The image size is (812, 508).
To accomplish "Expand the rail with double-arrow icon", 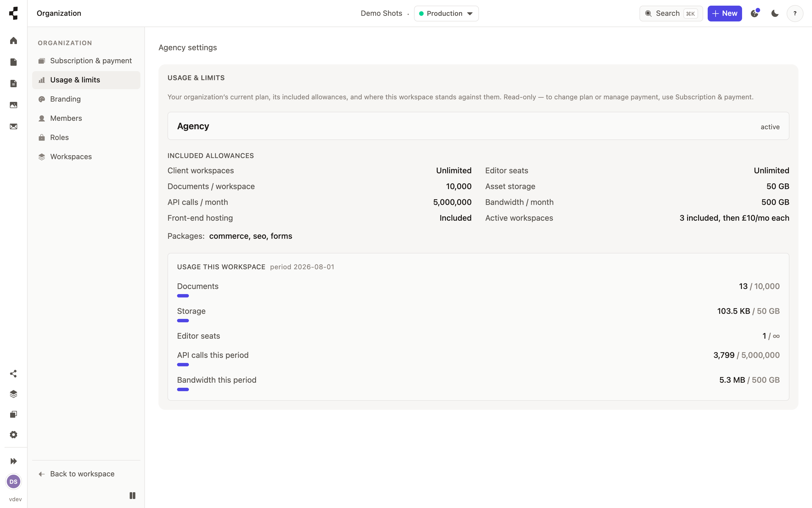I will [14, 461].
